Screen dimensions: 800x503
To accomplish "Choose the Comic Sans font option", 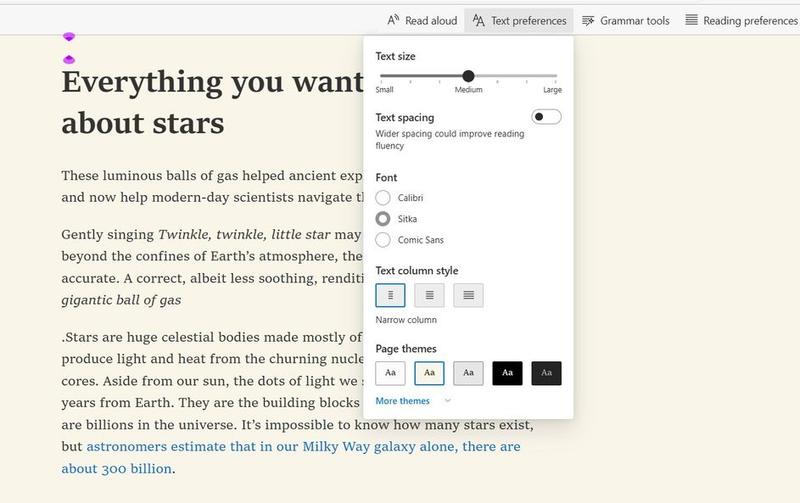I will (x=383, y=240).
